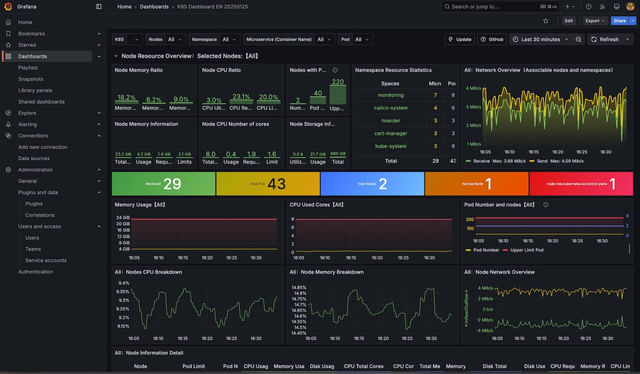Viewport: 640px width, 374px height.
Task: Open the news feed icon
Action: click(x=602, y=7)
